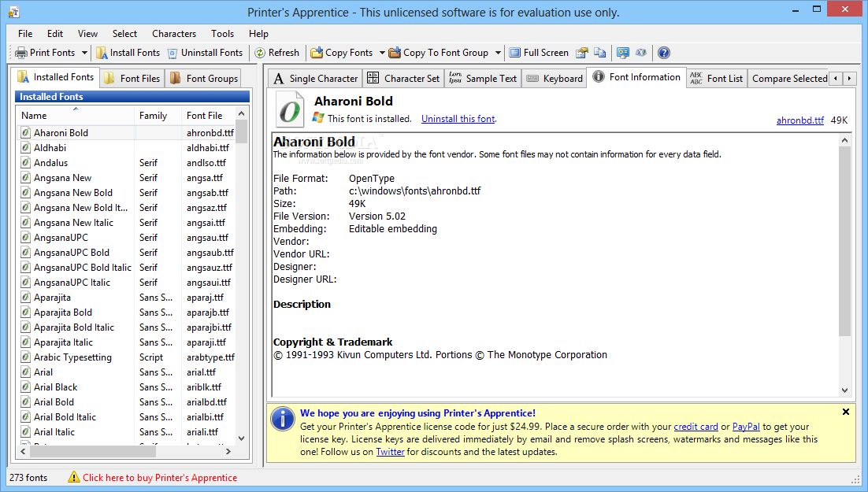Click here to buy Printer's Apprentice
The width and height of the screenshot is (868, 492).
(x=160, y=478)
